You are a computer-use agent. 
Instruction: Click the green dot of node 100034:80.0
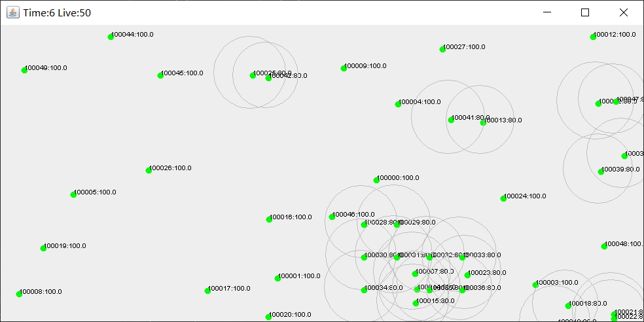coord(364,291)
